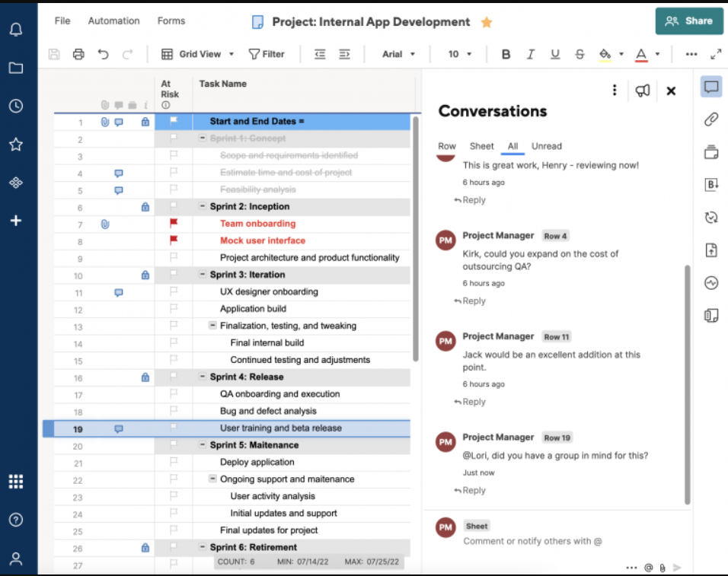This screenshot has width=728, height=576.
Task: Toggle At Risk flag for Mock user interface
Action: (173, 240)
